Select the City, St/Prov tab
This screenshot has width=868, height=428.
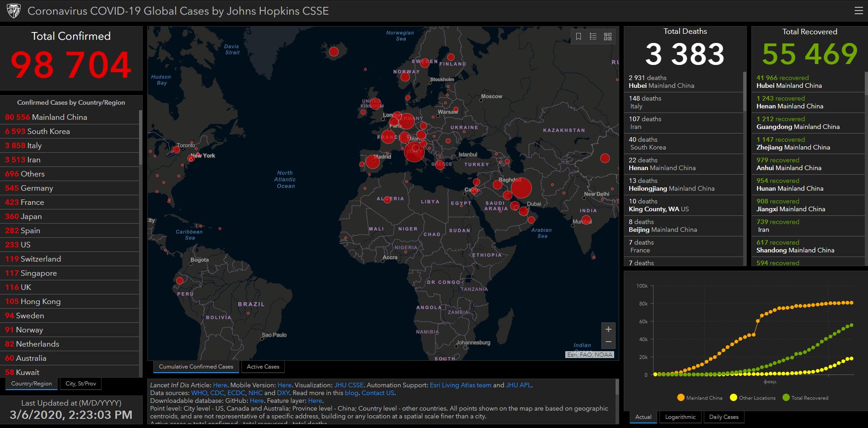[81, 384]
